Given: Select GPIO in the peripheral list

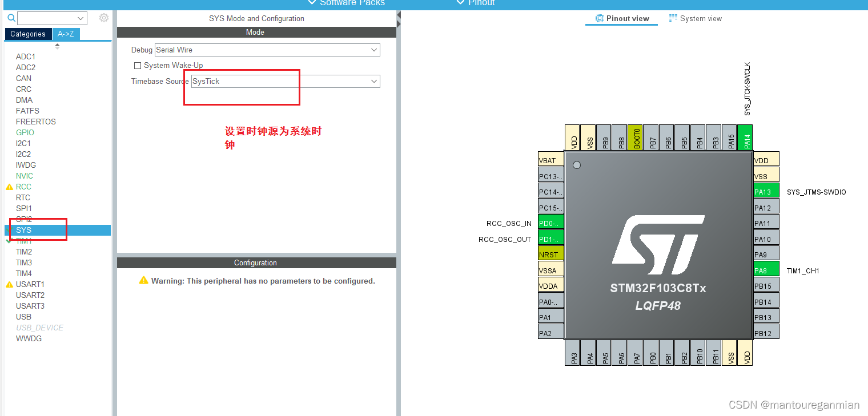Looking at the screenshot, I should pos(25,132).
